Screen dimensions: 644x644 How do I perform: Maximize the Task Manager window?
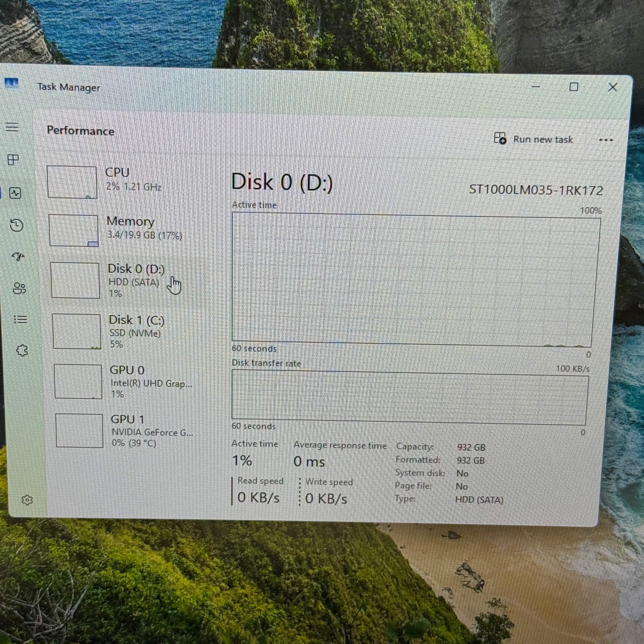pyautogui.click(x=574, y=87)
